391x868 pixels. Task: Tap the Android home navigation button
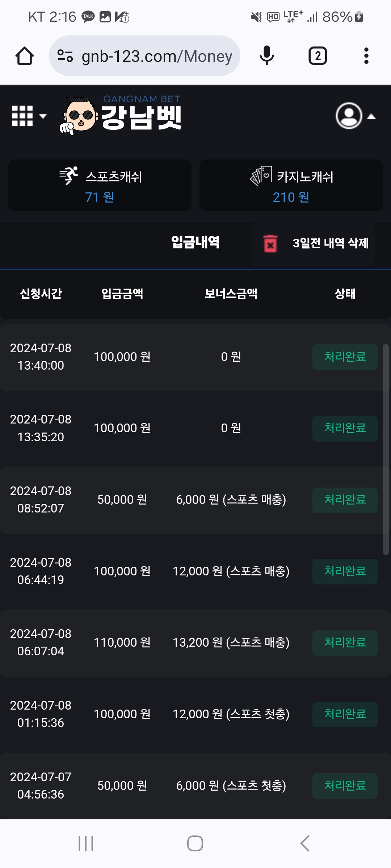[x=195, y=843]
